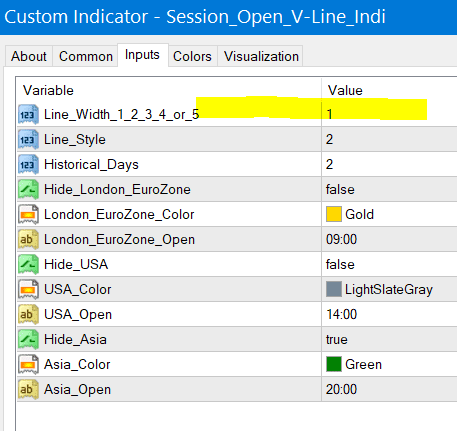Toggle the Hide_USA false value
457x431 pixels.
click(x=389, y=264)
